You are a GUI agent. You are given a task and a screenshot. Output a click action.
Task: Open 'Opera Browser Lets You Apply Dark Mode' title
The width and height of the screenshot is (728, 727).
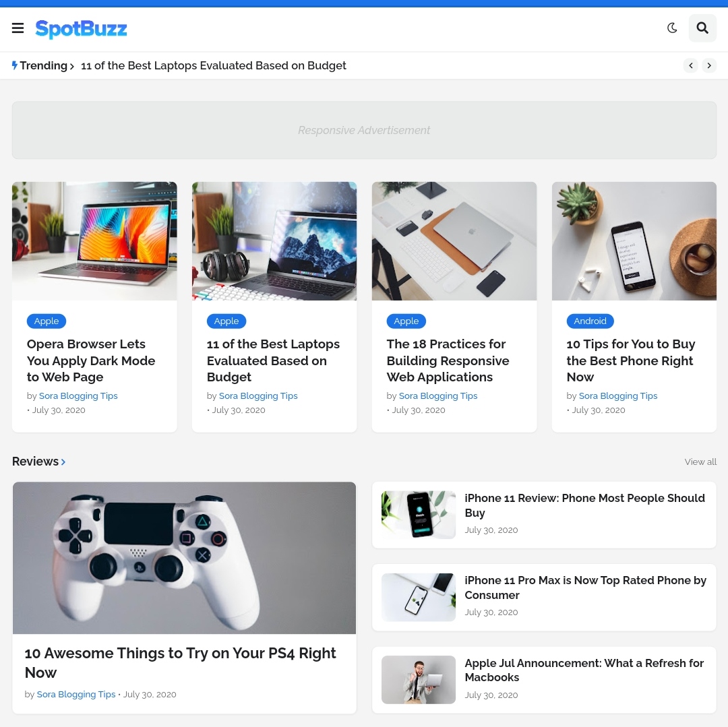click(x=91, y=360)
